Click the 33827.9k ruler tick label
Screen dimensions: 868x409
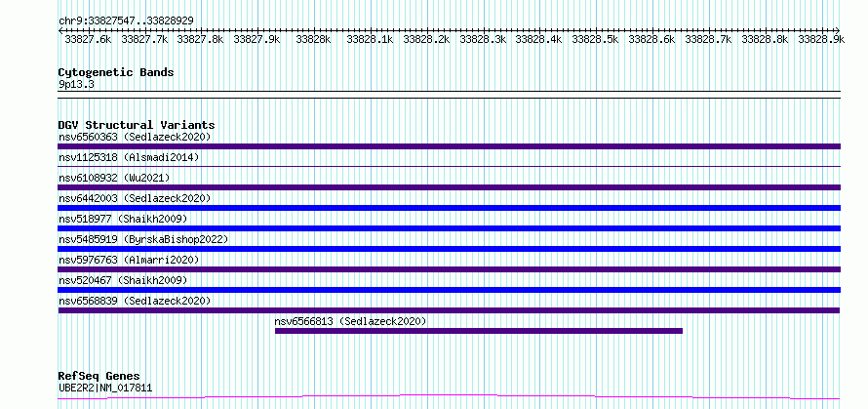(256, 39)
